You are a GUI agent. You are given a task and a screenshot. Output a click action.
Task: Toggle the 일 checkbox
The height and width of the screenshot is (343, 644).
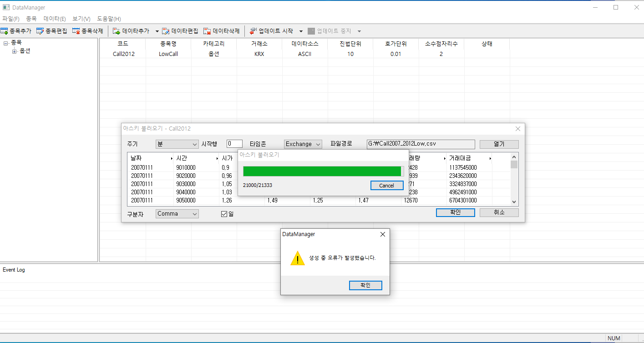coord(224,214)
